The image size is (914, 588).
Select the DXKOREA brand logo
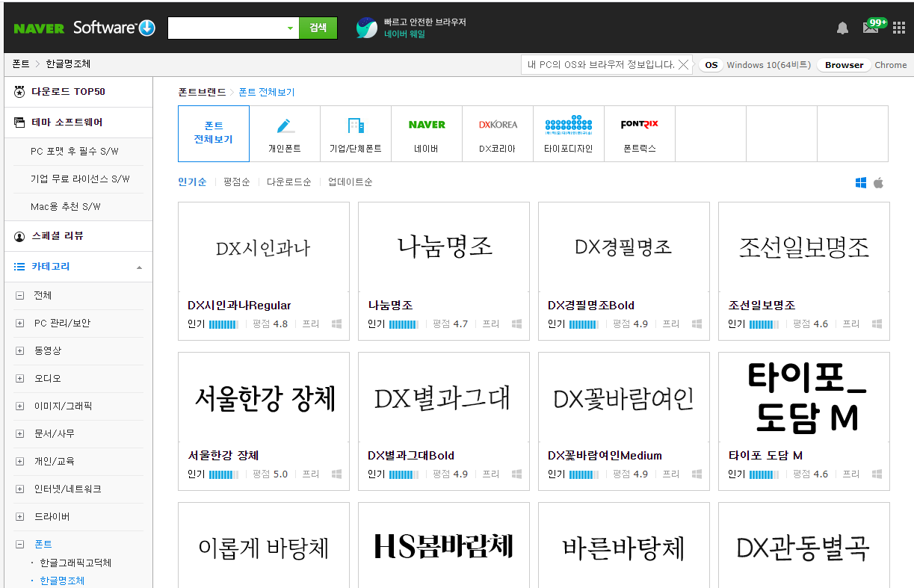[x=498, y=125]
